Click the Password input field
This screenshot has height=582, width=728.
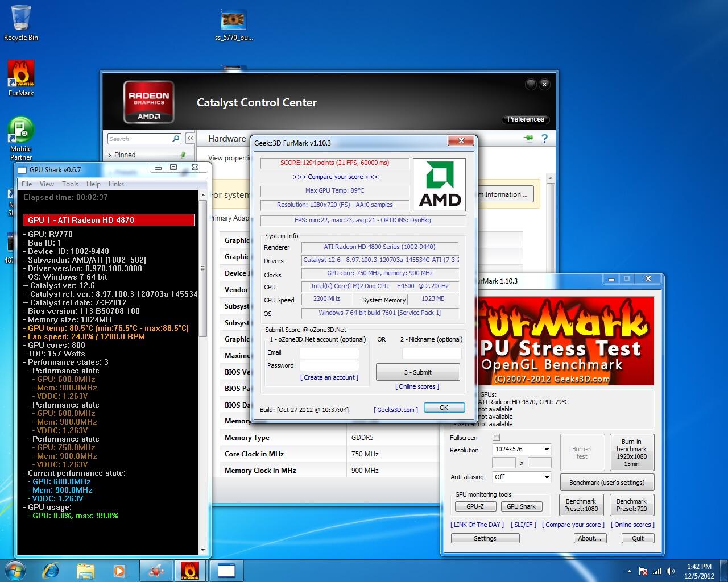point(329,366)
